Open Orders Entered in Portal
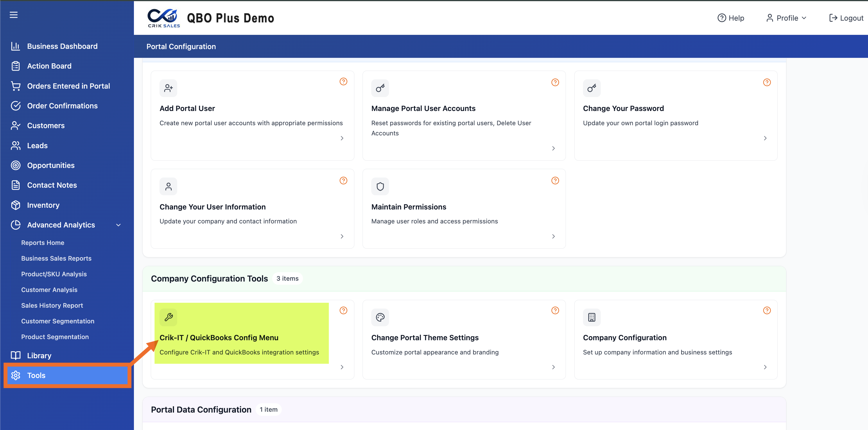The height and width of the screenshot is (430, 868). 68,86
